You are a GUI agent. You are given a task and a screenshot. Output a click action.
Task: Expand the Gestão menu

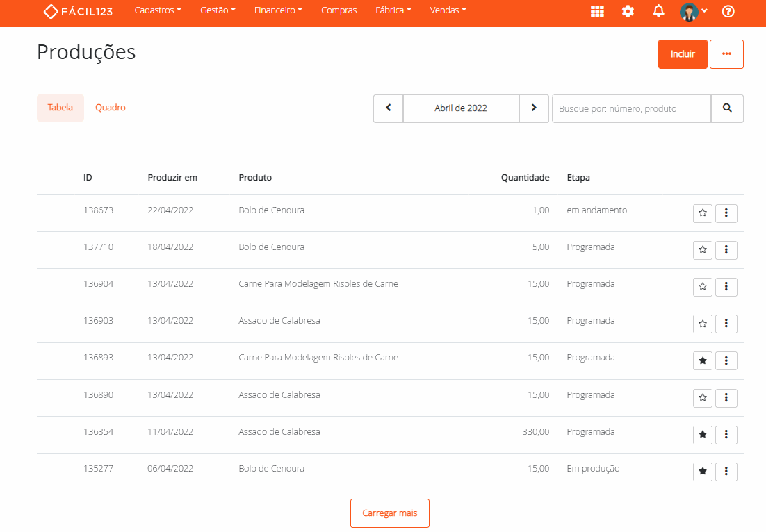(218, 10)
